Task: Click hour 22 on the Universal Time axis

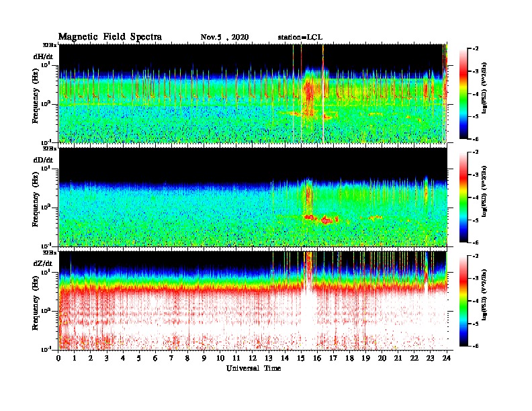Action: click(x=414, y=358)
